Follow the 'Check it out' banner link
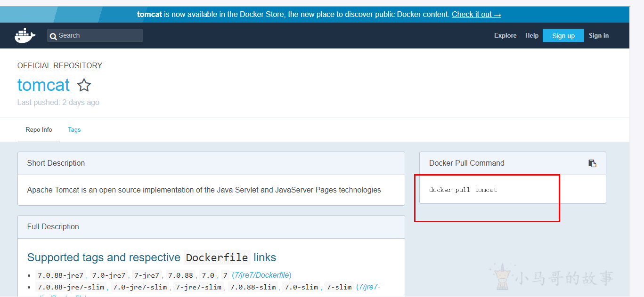This screenshot has height=297, width=644. [476, 14]
